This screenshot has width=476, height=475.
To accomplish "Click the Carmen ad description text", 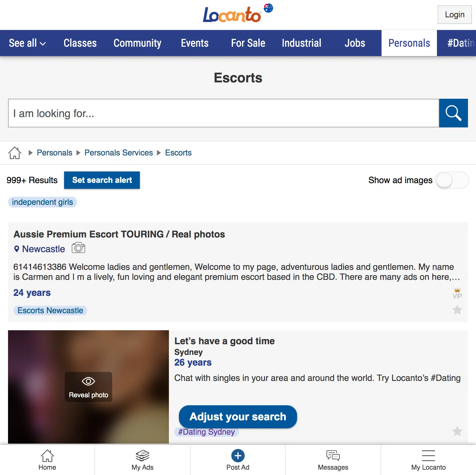I will (x=237, y=272).
